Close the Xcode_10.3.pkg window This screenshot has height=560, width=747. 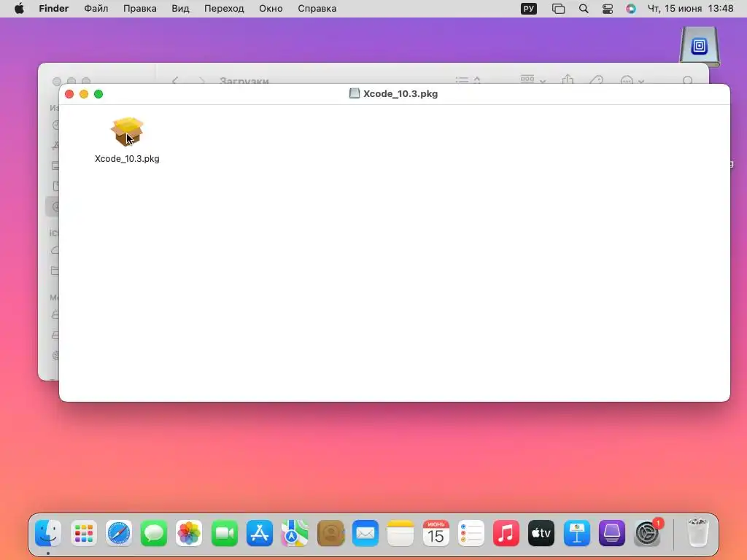[x=69, y=94]
